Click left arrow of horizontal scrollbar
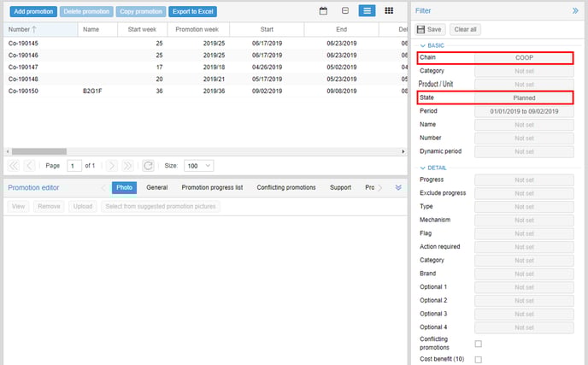Viewport: 588px width, 365px height. 8,151
